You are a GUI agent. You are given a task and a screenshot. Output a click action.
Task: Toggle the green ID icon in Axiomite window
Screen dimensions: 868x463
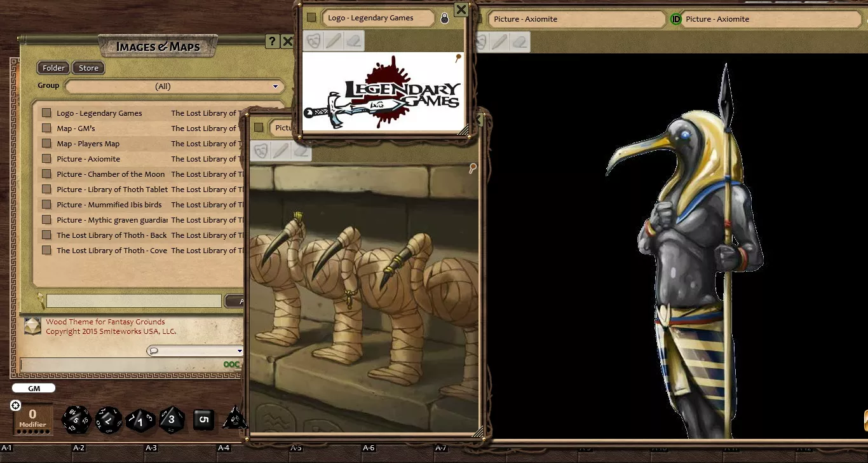click(676, 19)
